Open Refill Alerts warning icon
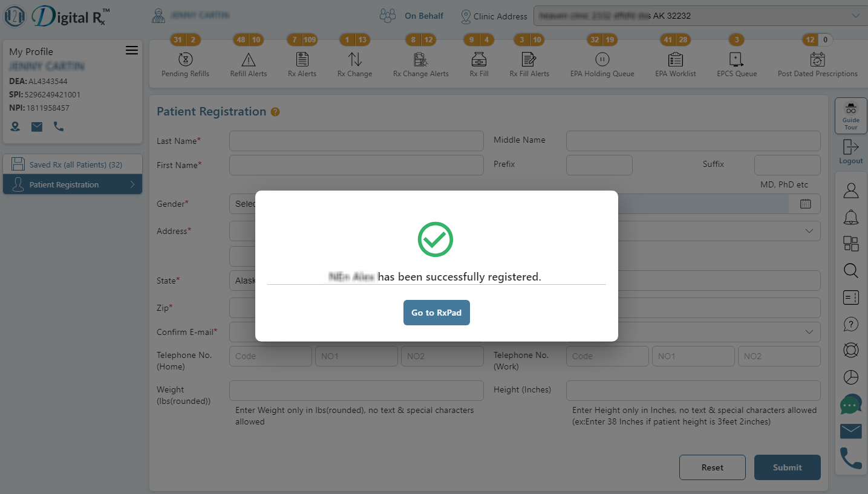Image resolution: width=868 pixels, height=494 pixels. 248,59
